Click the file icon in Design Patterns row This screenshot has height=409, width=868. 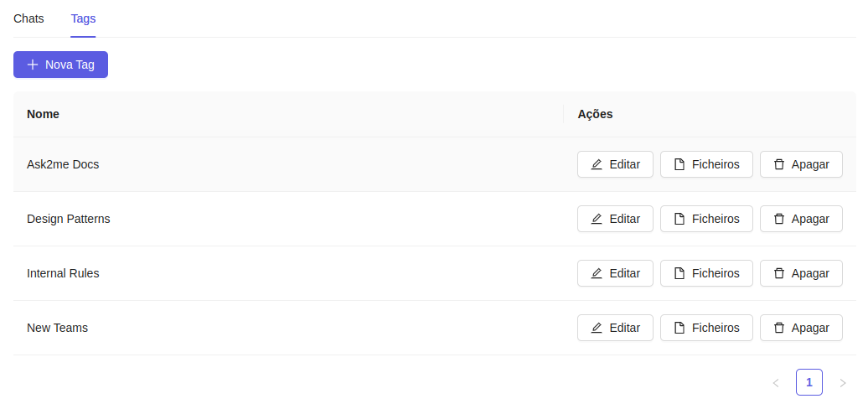[679, 219]
